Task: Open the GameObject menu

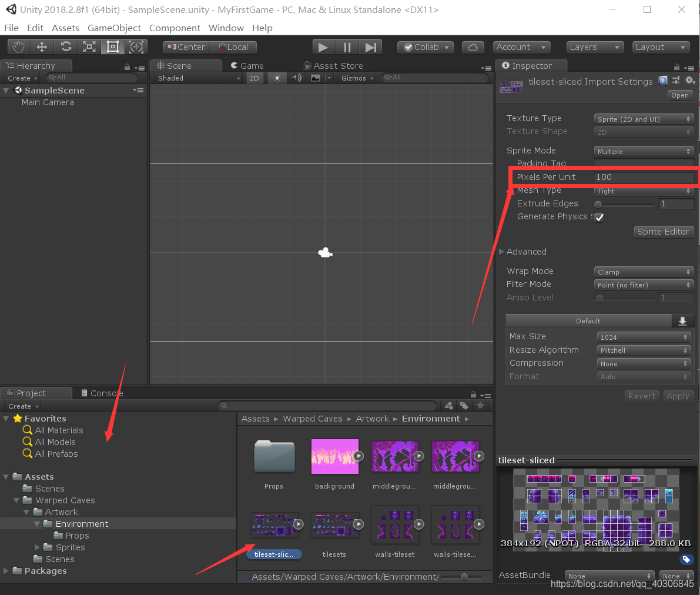Action: click(114, 28)
